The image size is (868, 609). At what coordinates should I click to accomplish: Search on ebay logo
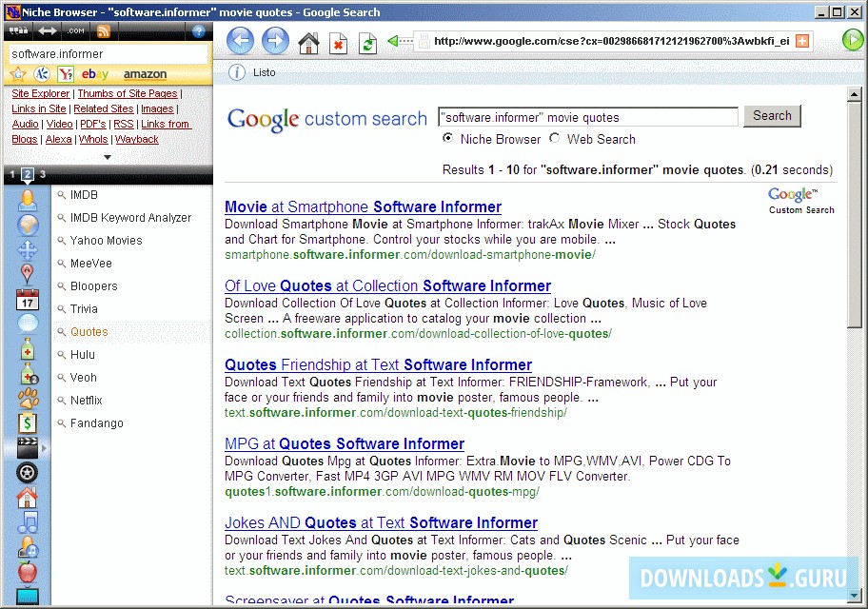(94, 73)
